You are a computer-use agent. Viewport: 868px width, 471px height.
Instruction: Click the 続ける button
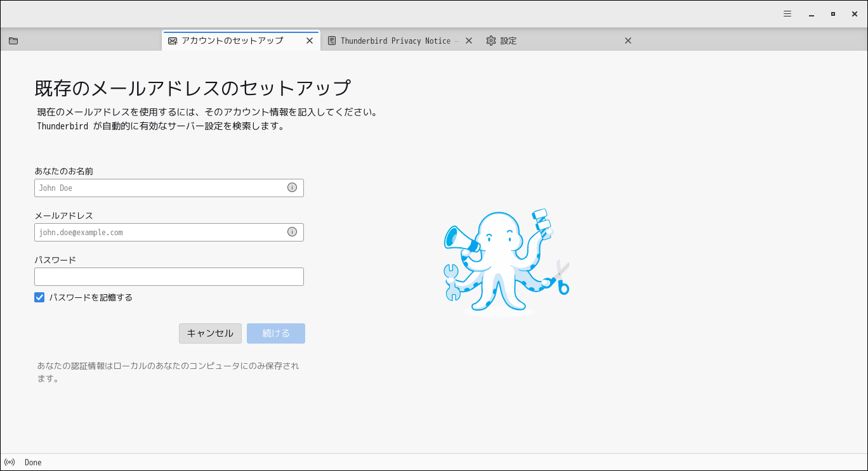coord(276,333)
